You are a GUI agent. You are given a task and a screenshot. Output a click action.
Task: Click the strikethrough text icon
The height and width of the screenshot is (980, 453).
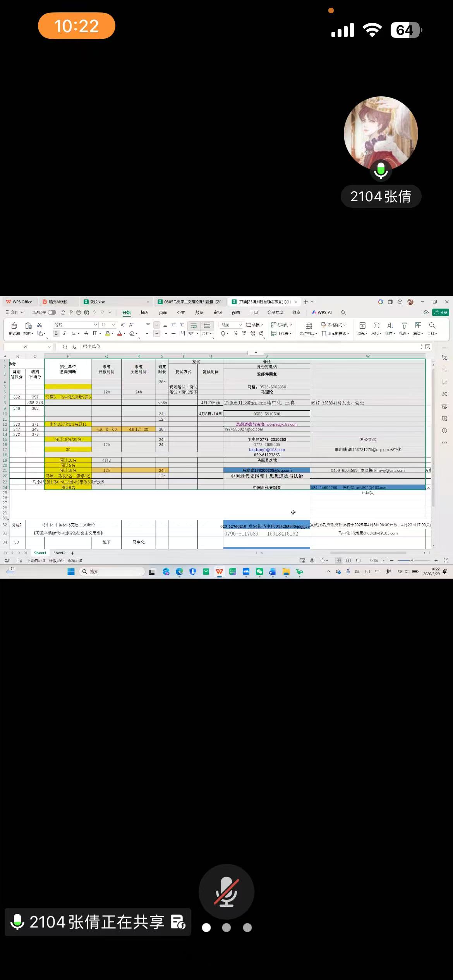(86, 333)
